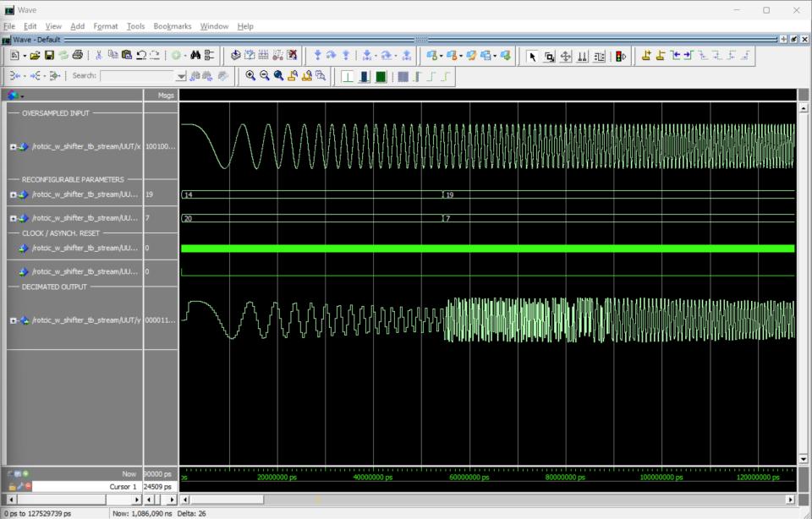Click the waveform scrollbar right arrow
Viewport: 812px width, 519px height.
tap(790, 500)
